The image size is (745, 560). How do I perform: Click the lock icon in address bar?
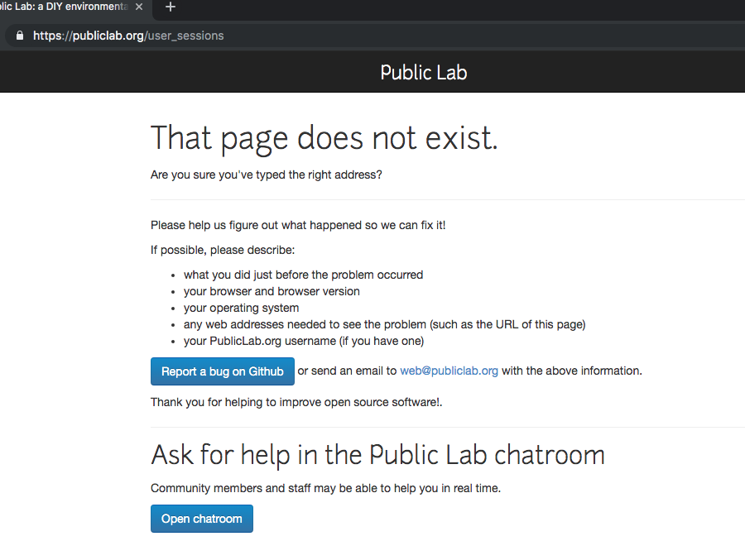20,36
